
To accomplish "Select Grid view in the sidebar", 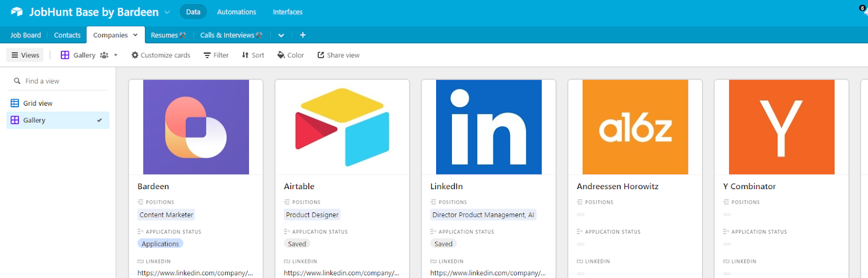I will click(x=58, y=103).
